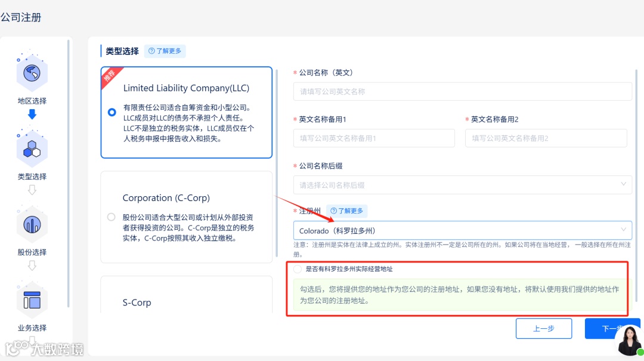Open the 公司名称后缀 dropdown
Viewport: 644px width, 361px height.
point(462,185)
